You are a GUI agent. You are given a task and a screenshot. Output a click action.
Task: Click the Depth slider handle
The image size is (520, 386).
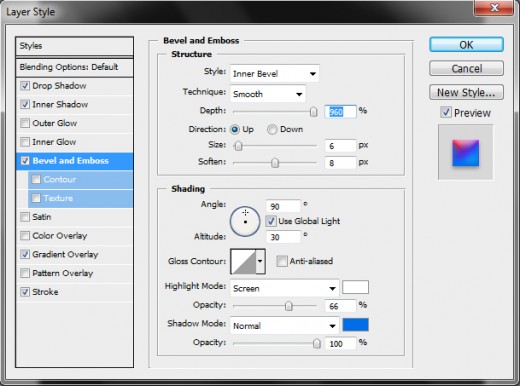(313, 111)
